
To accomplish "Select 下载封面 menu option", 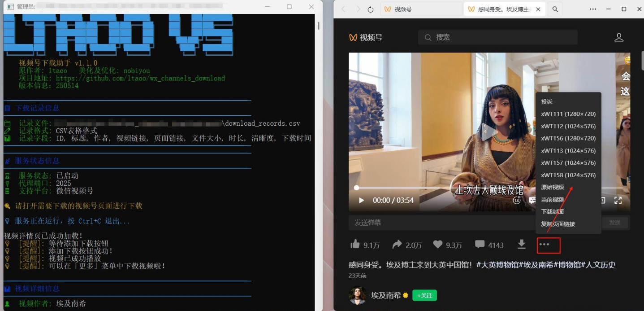I will click(x=552, y=212).
